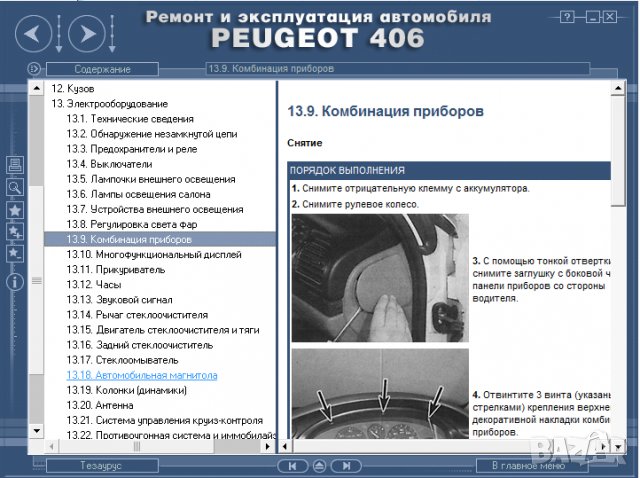Open bookmarks star icon
The height and width of the screenshot is (478, 640).
click(x=15, y=210)
